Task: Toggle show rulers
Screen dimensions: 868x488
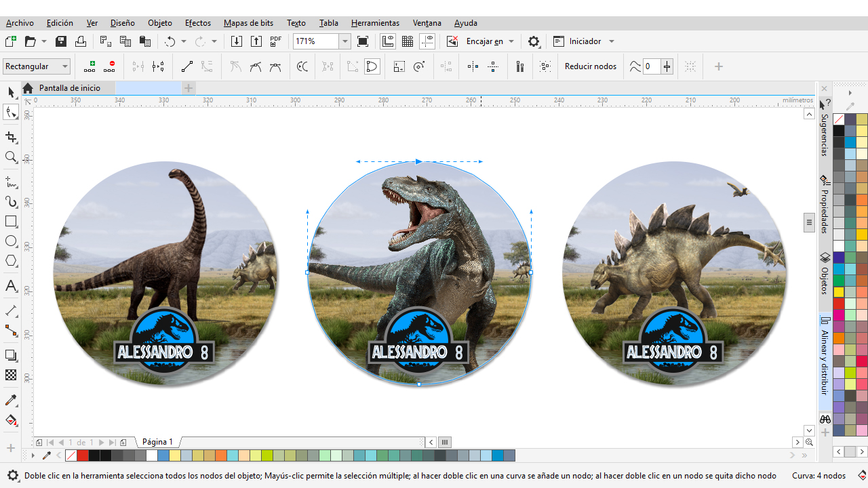Action: 388,41
